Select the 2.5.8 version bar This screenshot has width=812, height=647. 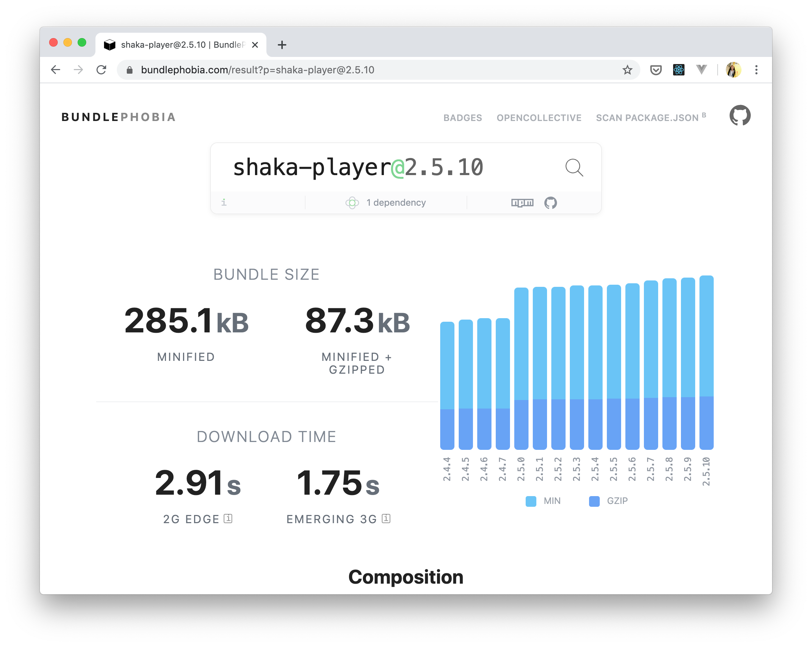[x=669, y=364]
